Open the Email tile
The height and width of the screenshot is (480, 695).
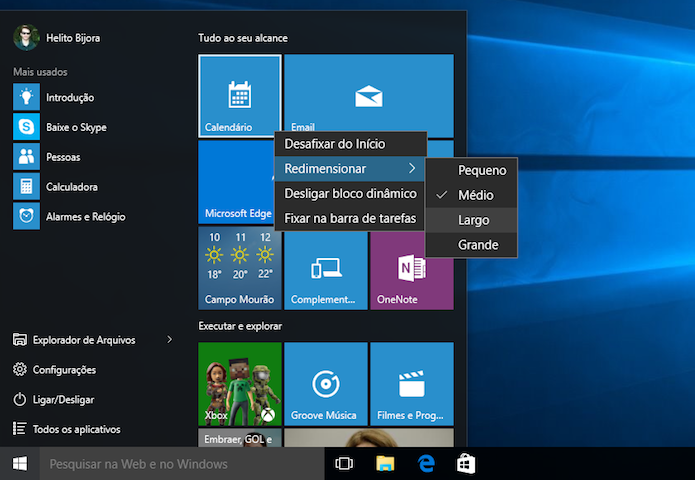(369, 93)
